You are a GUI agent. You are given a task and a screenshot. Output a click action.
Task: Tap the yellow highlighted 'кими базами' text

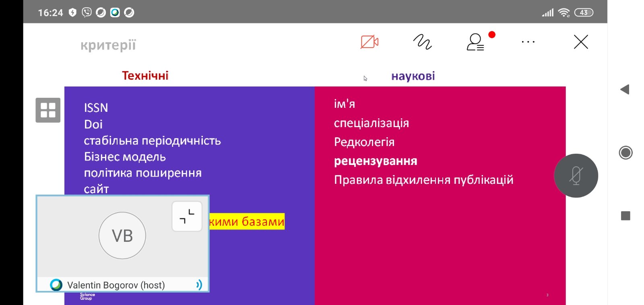click(247, 222)
